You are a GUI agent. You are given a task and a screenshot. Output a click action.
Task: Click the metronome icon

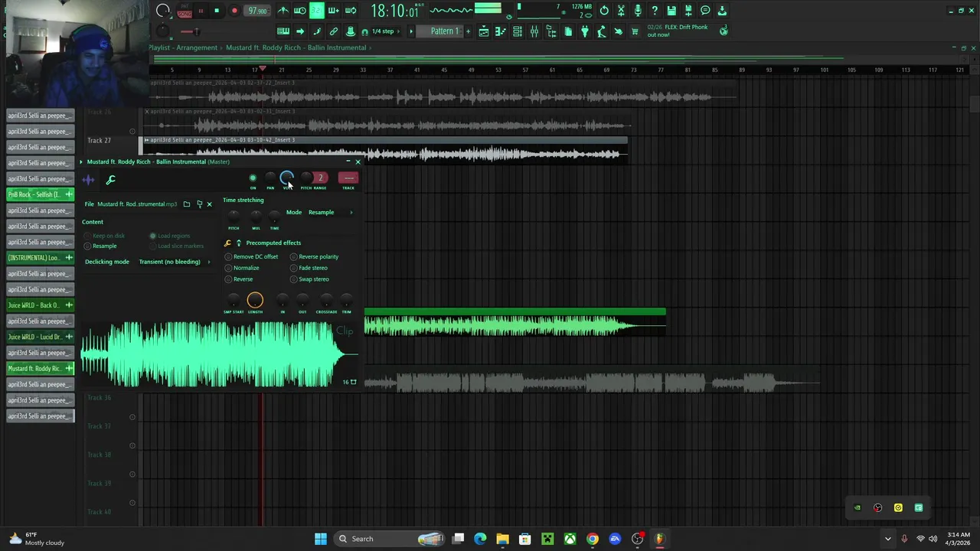pyautogui.click(x=283, y=11)
